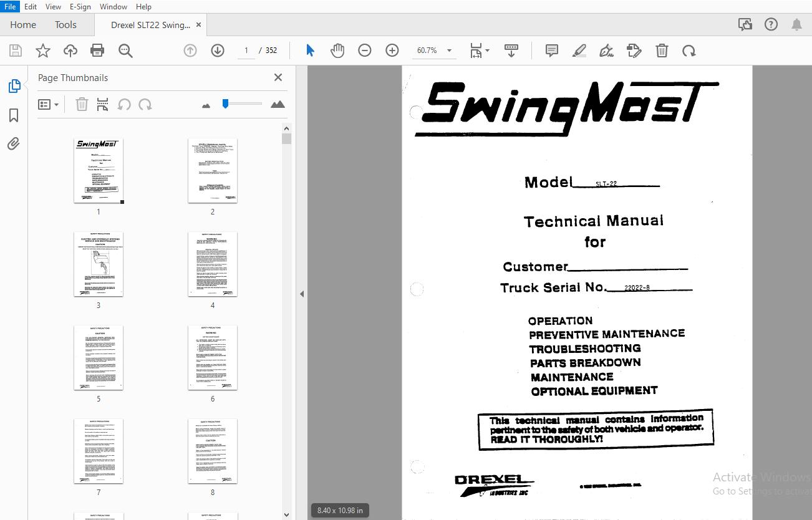Click the total page count 352 text
This screenshot has height=520, width=812.
point(271,51)
